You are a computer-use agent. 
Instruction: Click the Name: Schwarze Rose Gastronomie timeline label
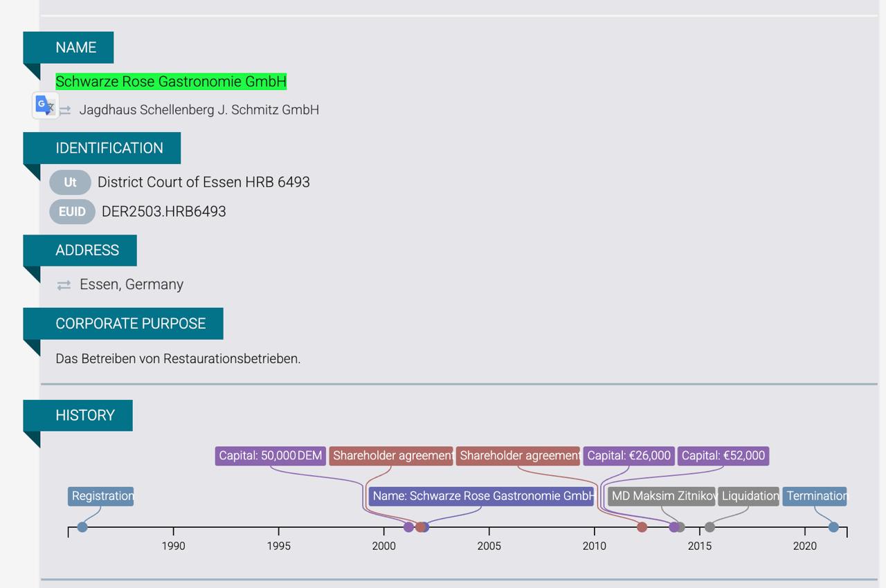click(481, 496)
